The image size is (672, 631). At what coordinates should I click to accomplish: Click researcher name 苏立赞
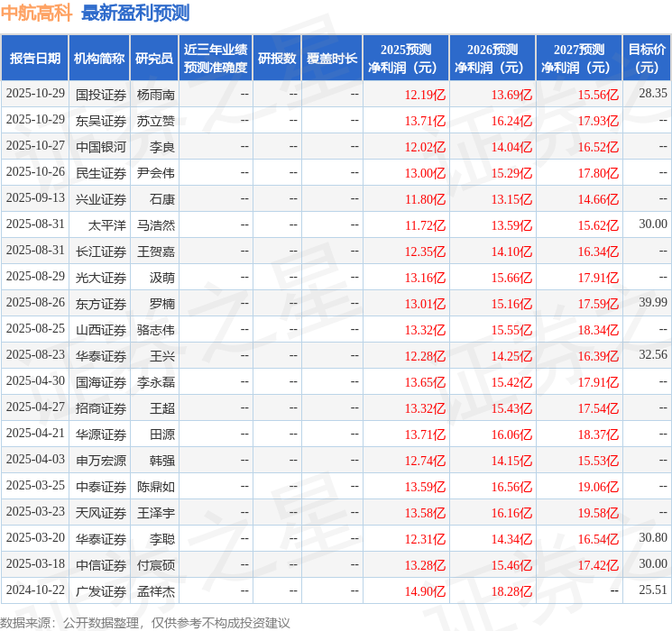156,120
